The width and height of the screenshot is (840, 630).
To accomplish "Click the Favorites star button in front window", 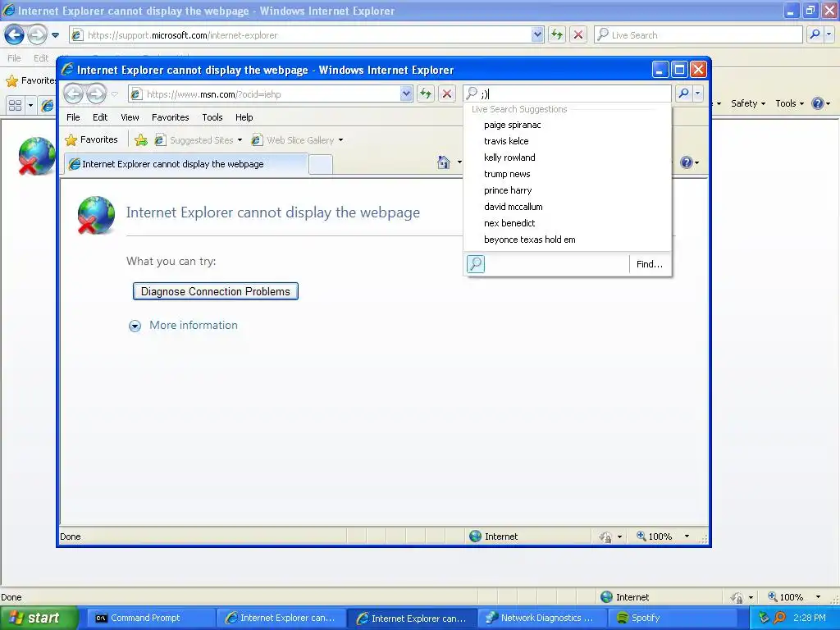I will (x=92, y=139).
